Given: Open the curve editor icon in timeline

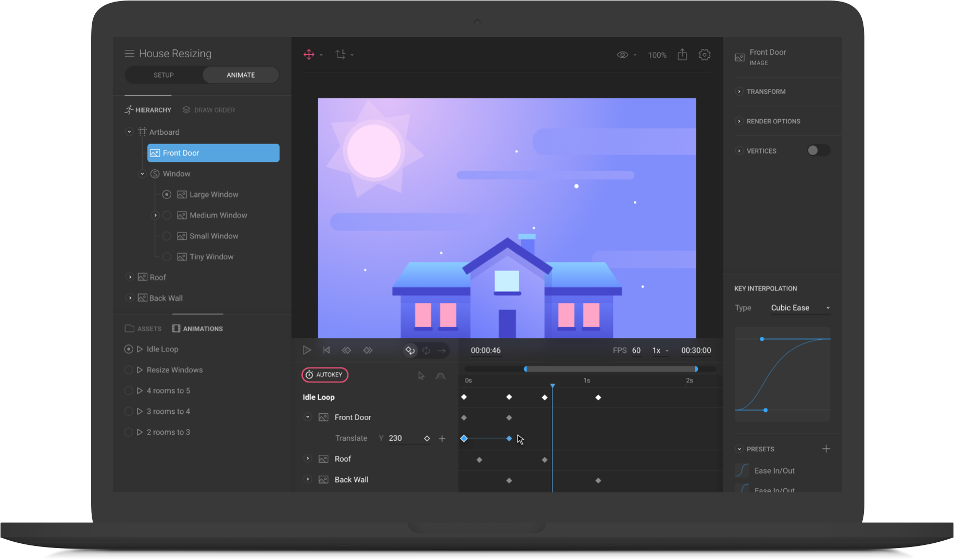Looking at the screenshot, I should click(x=441, y=375).
